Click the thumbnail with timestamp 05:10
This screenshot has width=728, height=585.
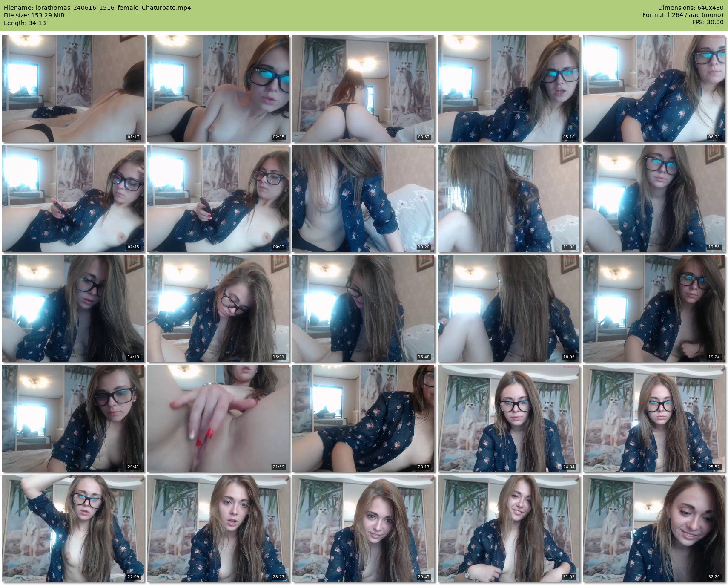[508, 89]
